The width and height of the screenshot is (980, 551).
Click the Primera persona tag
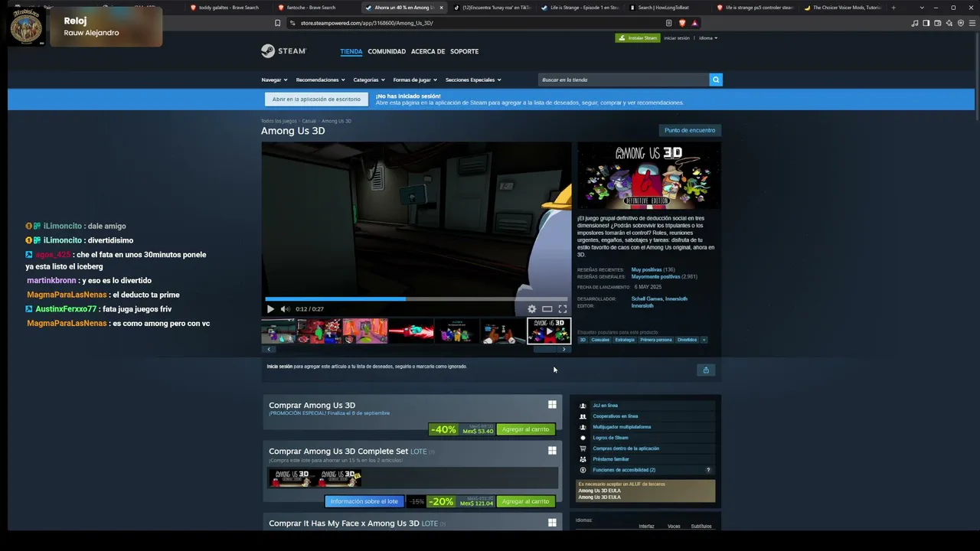pos(655,340)
